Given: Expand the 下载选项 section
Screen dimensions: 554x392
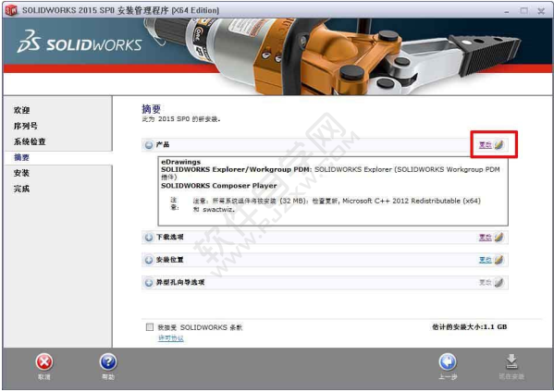Looking at the screenshot, I should (149, 238).
